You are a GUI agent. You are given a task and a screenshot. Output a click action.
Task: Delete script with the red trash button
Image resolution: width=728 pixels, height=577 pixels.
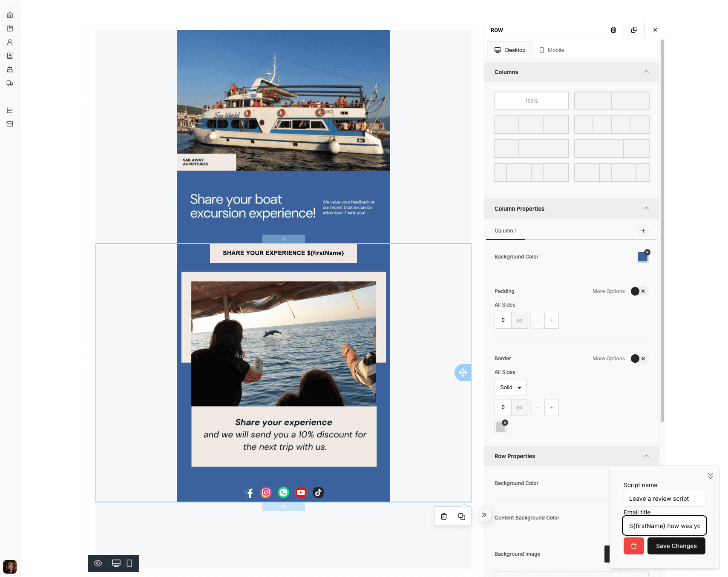[634, 546]
